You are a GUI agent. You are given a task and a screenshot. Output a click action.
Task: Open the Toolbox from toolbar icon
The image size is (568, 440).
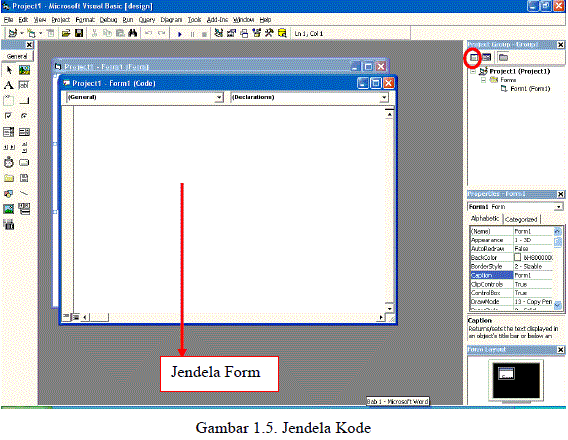(x=269, y=33)
